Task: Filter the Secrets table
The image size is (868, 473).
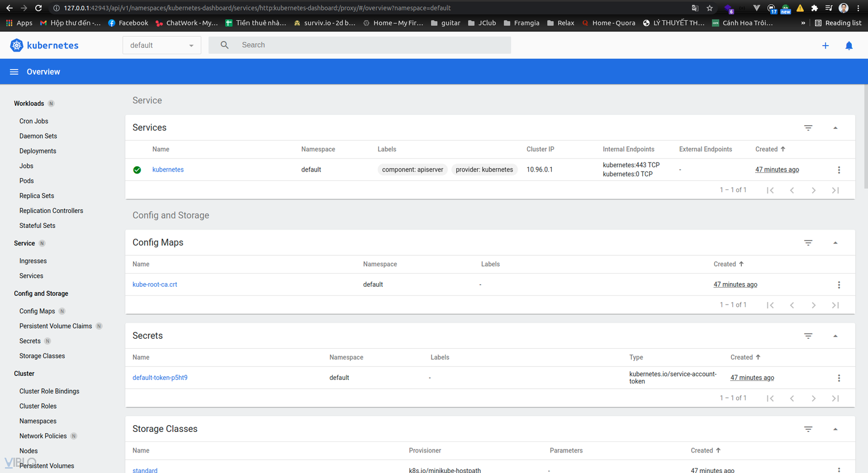Action: point(808,336)
